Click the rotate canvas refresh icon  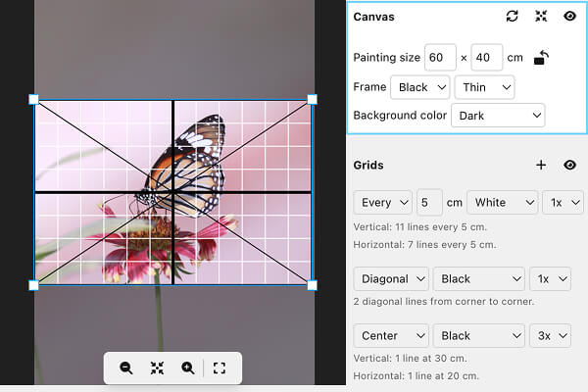pyautogui.click(x=512, y=17)
